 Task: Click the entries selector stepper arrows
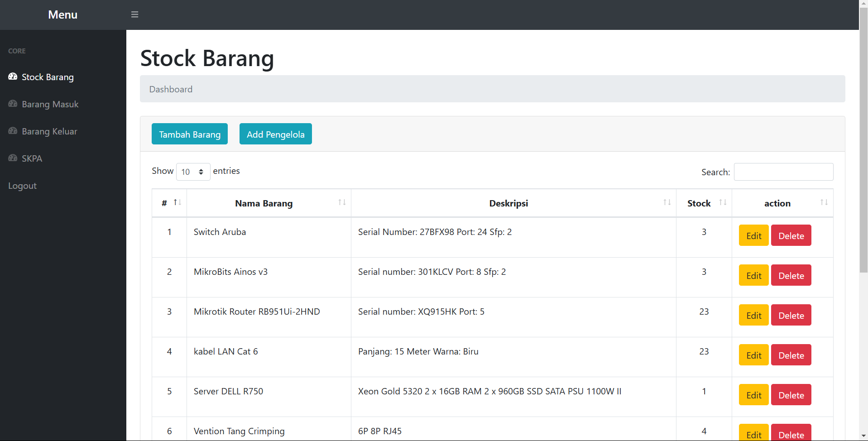point(202,172)
